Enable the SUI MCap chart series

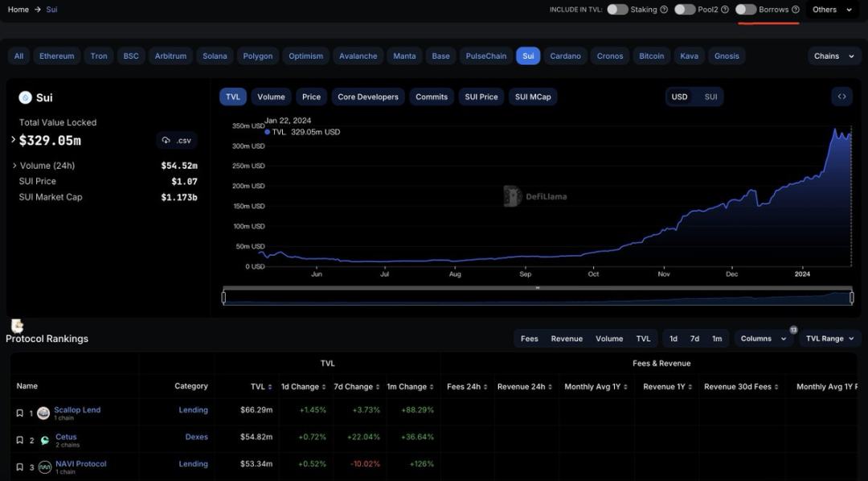(533, 97)
